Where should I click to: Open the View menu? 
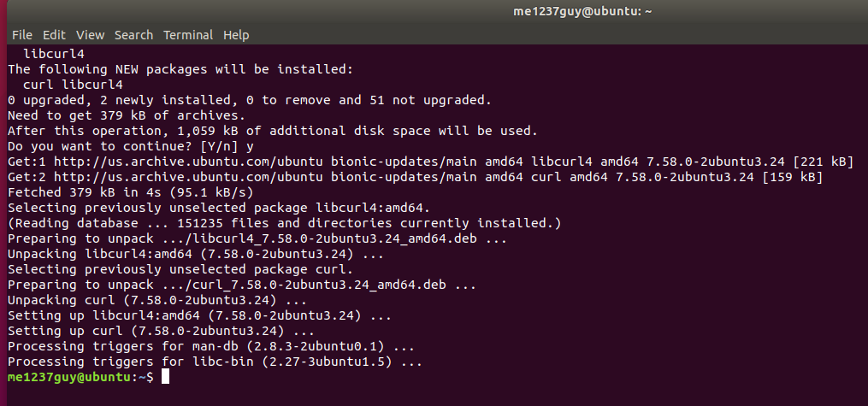pos(91,35)
